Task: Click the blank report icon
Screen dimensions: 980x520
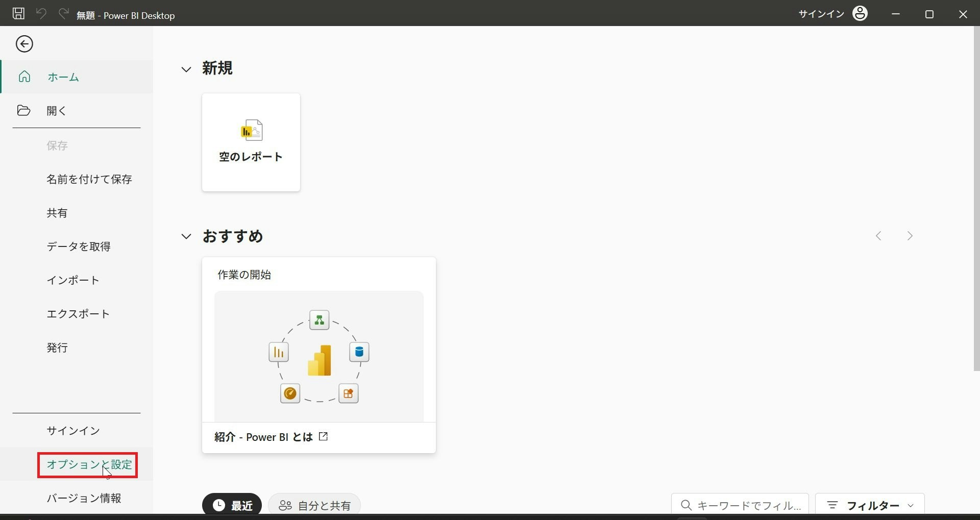Action: [251, 130]
